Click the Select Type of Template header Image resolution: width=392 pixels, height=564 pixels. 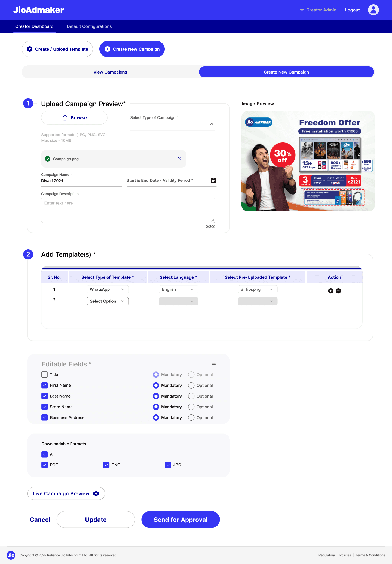[108, 277]
